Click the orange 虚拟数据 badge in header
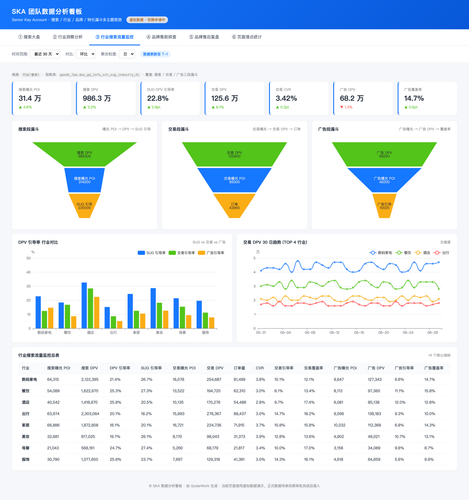The height and width of the screenshot is (500, 469). [x=147, y=20]
